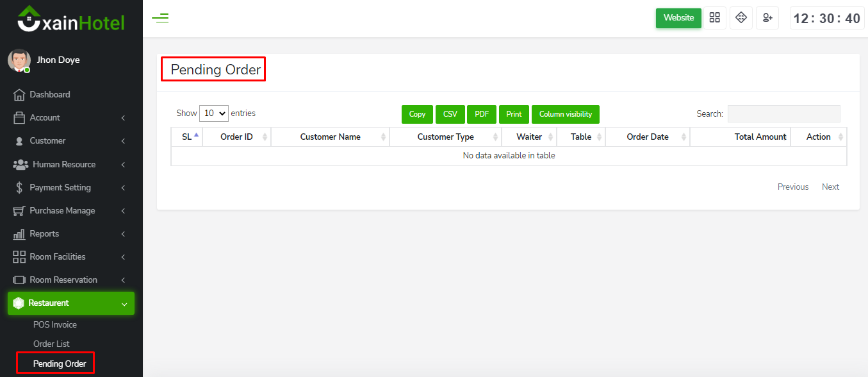
Task: Click the green Website button
Action: [678, 18]
